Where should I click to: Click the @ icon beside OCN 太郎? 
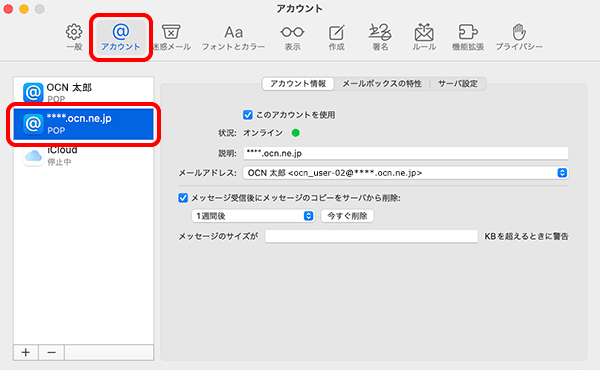[33, 92]
